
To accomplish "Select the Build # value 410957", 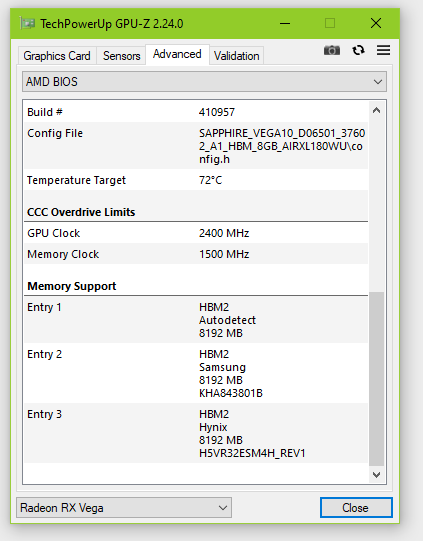I will click(x=217, y=112).
